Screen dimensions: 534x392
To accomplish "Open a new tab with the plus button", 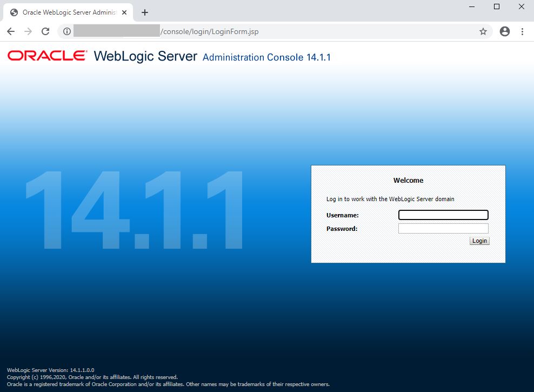I will click(145, 12).
